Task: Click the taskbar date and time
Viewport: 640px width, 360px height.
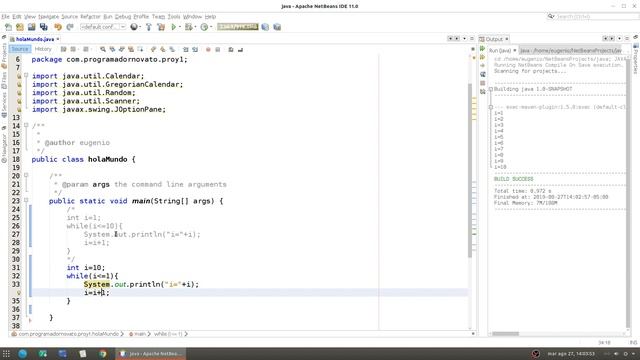Action: coord(571,354)
